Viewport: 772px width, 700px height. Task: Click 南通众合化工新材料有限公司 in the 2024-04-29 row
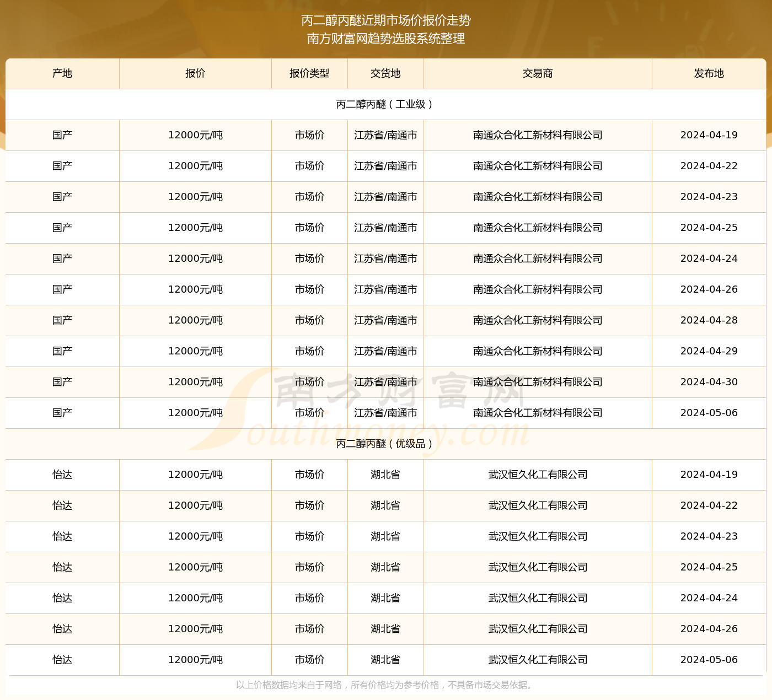[538, 351]
